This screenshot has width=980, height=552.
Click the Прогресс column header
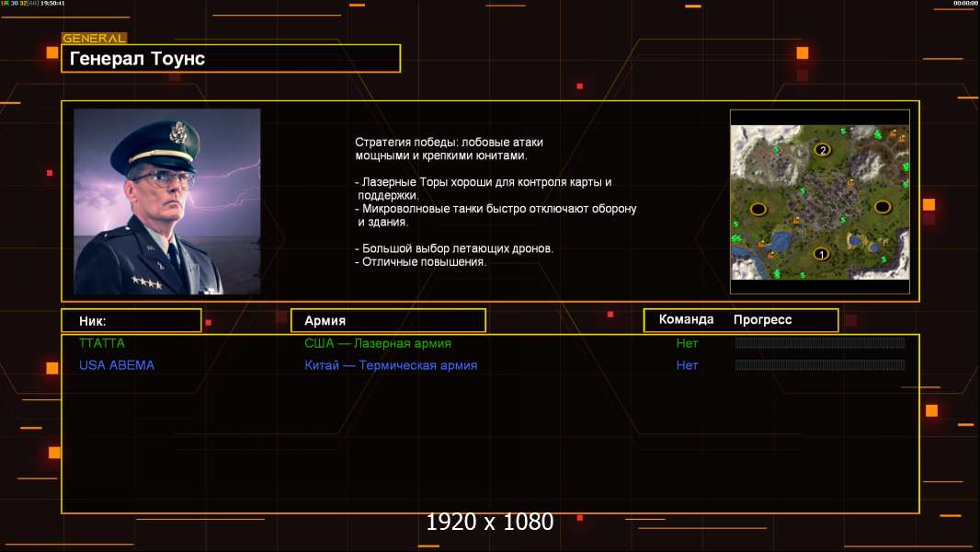[x=762, y=319]
